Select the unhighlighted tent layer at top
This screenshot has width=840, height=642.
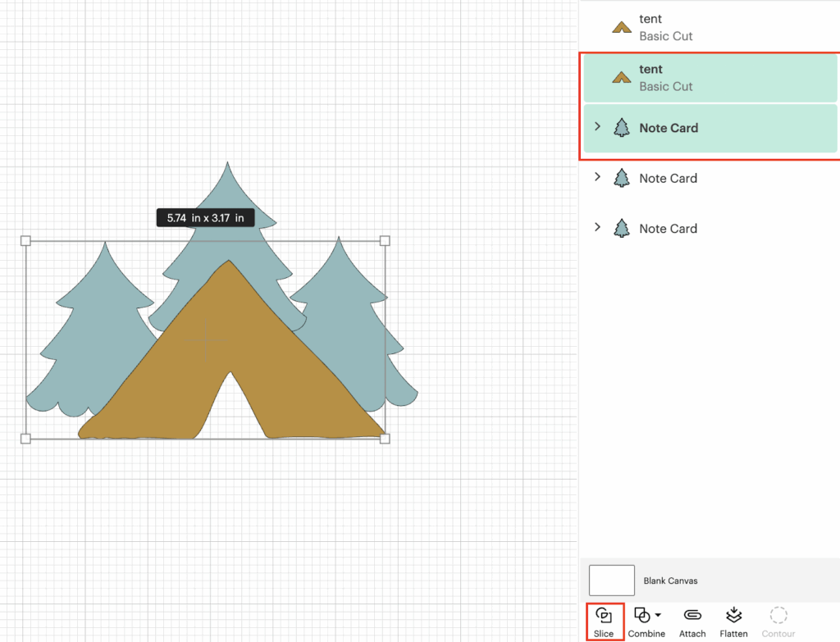[705, 27]
